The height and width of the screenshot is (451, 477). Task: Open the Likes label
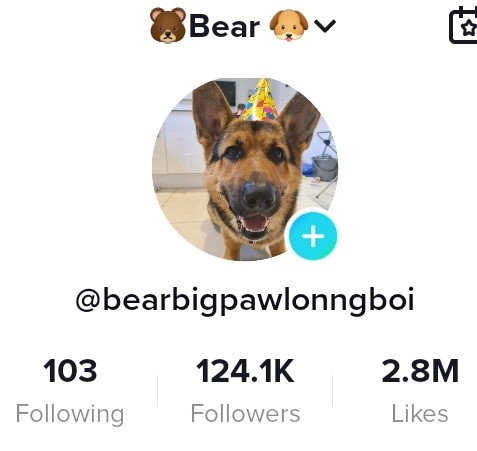click(x=420, y=414)
